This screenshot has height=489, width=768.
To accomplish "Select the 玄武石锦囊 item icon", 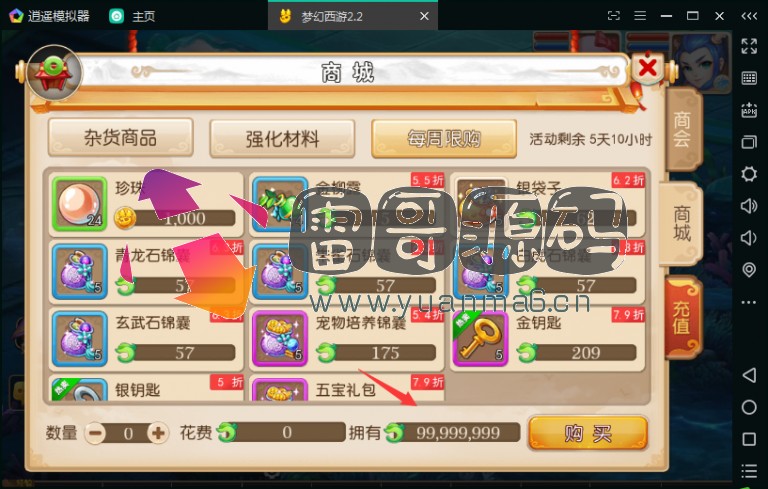I will pos(79,339).
